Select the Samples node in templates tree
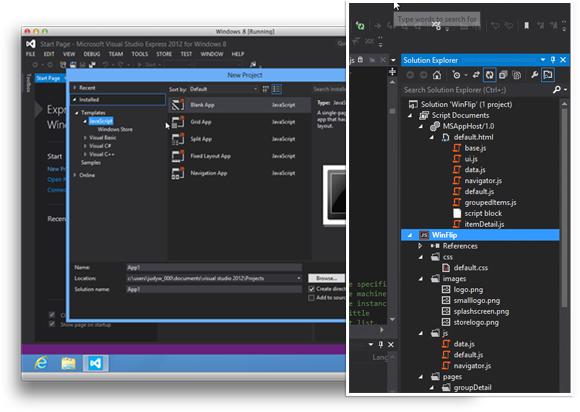Image resolution: width=580 pixels, height=412 pixels. [x=91, y=163]
